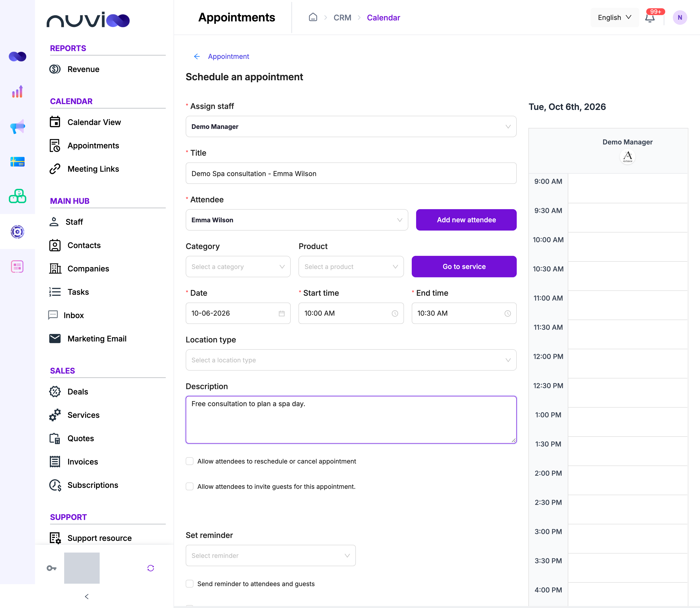Click the clock icon in Start time
The width and height of the screenshot is (700, 608).
point(395,313)
